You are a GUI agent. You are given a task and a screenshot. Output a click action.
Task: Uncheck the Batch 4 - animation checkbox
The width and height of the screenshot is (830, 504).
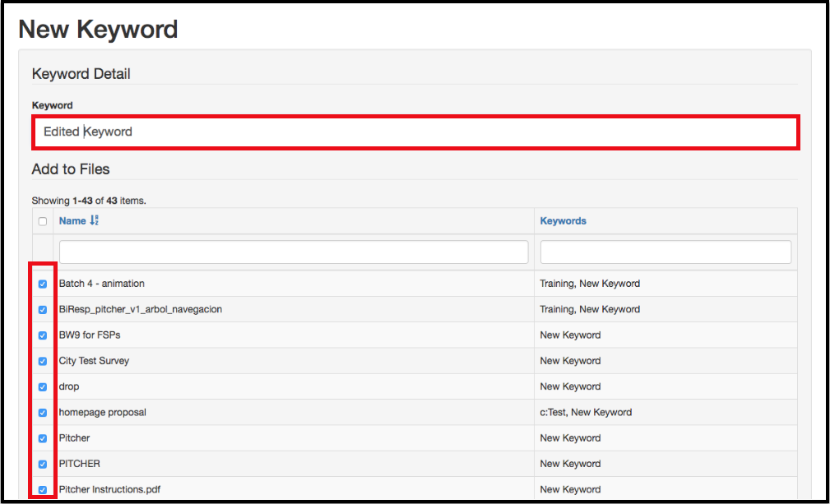tap(43, 284)
